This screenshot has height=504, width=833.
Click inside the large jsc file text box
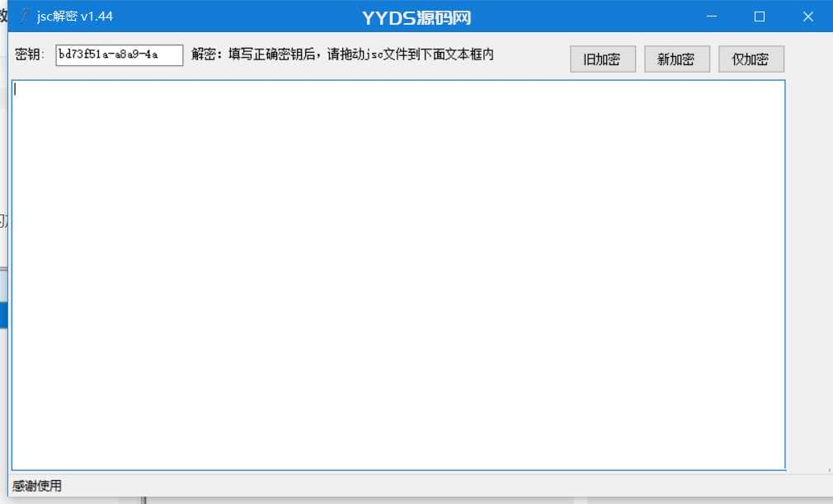(398, 276)
